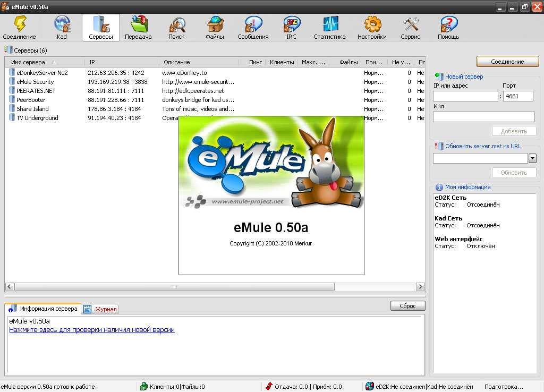
Task: Click the Сброс reset button
Action: tap(407, 305)
